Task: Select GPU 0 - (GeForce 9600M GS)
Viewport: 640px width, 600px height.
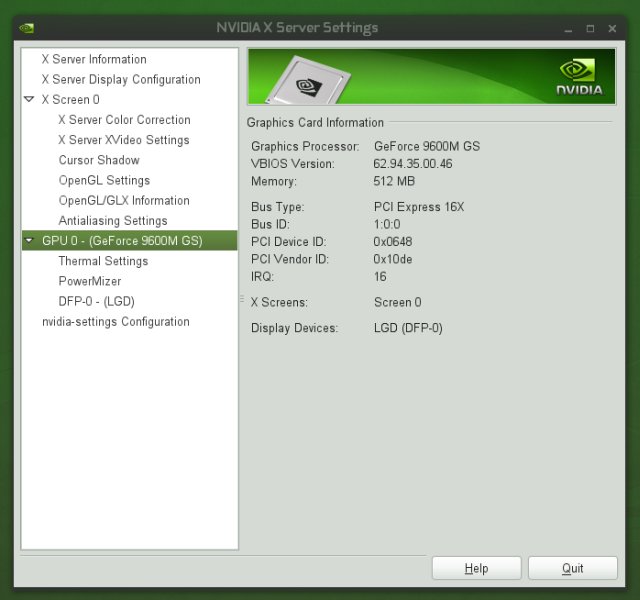Action: click(x=129, y=240)
